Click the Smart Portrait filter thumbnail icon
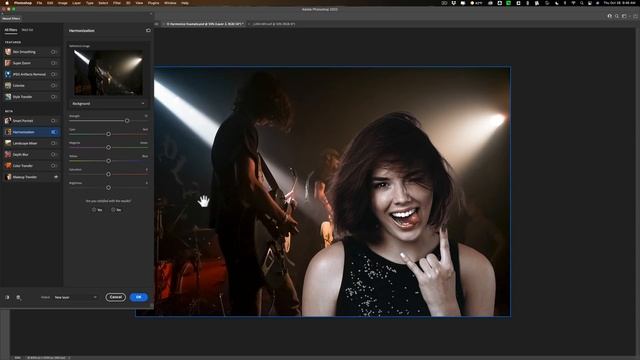Screen dimensions: 640x360 coord(8,121)
